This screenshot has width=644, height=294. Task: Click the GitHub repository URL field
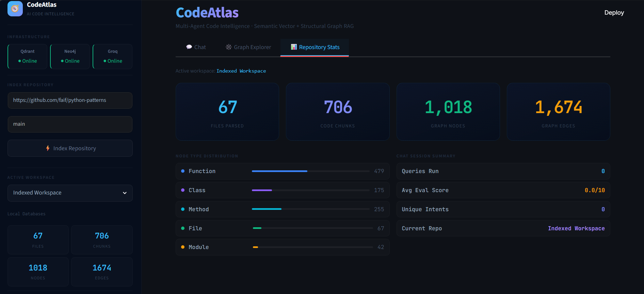tap(70, 100)
